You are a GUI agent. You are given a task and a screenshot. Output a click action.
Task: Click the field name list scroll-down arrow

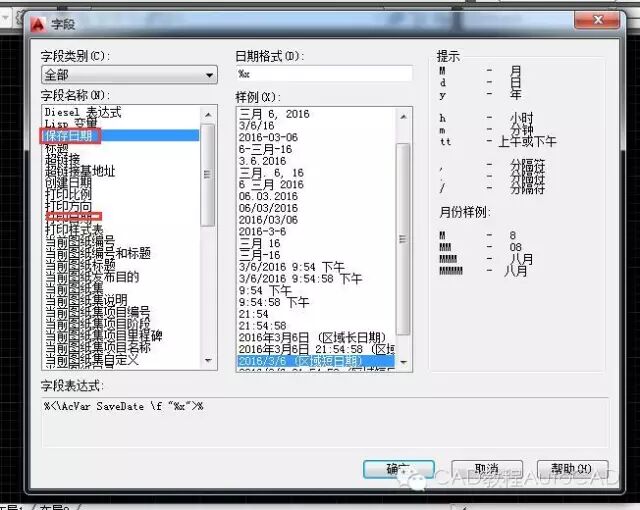(x=208, y=360)
